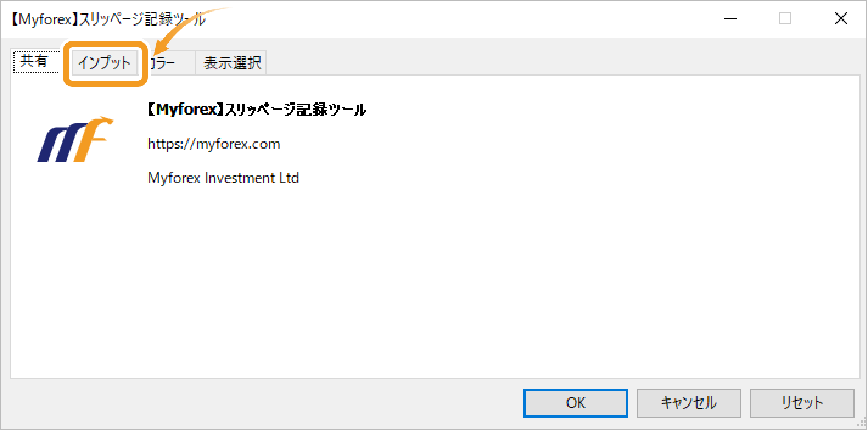Click the maximize window control
The height and width of the screenshot is (430, 868).
coord(785,18)
